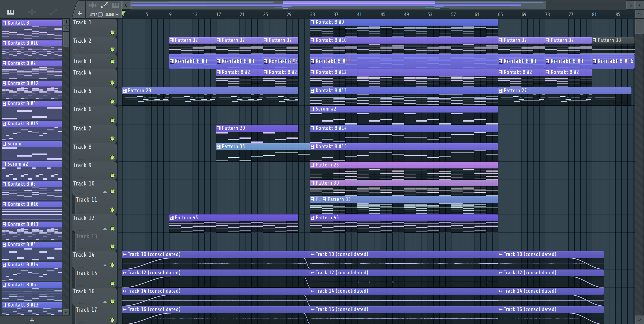Select the Track 6 header label
The height and width of the screenshot is (324, 644).
tap(82, 109)
